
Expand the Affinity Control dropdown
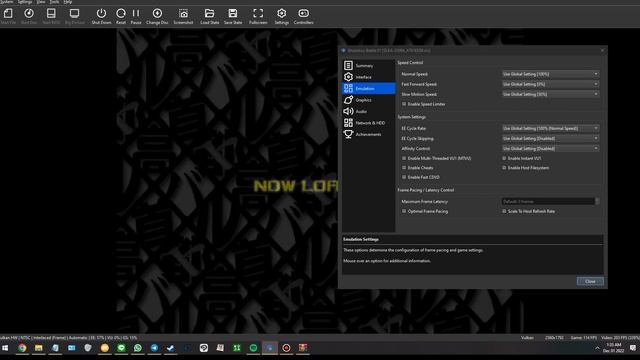pyautogui.click(x=550, y=149)
